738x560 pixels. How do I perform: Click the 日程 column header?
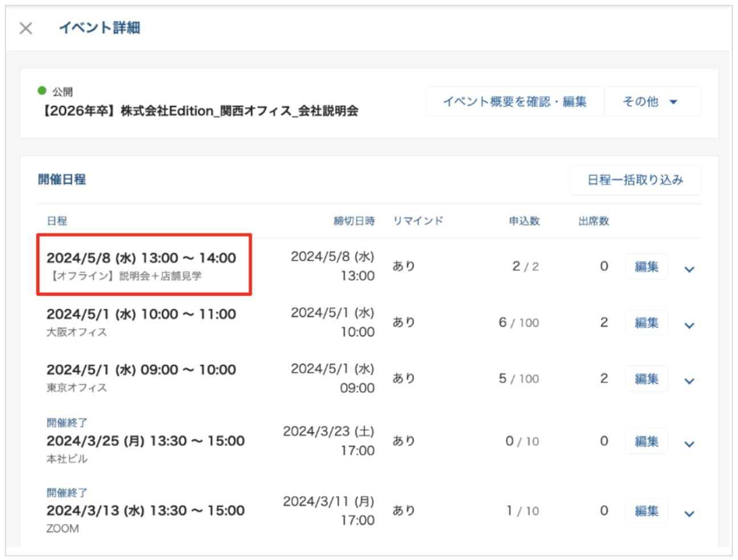(57, 221)
